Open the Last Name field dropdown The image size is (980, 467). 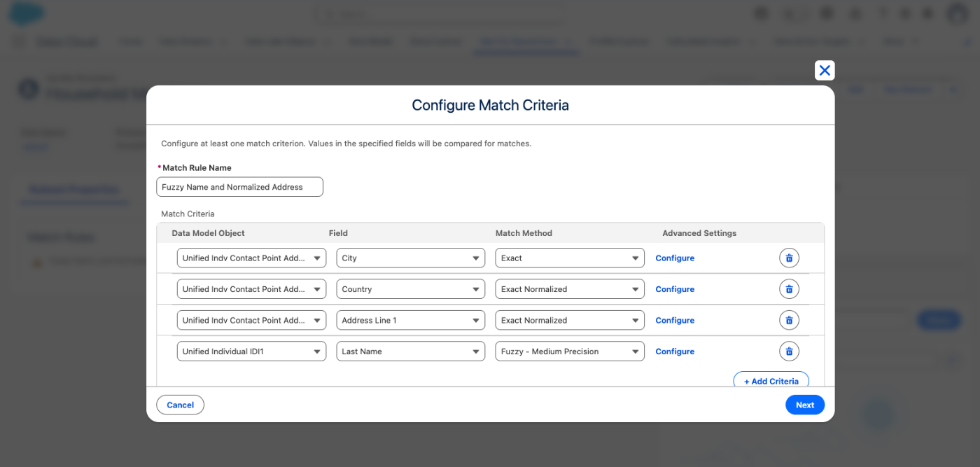[x=410, y=351]
